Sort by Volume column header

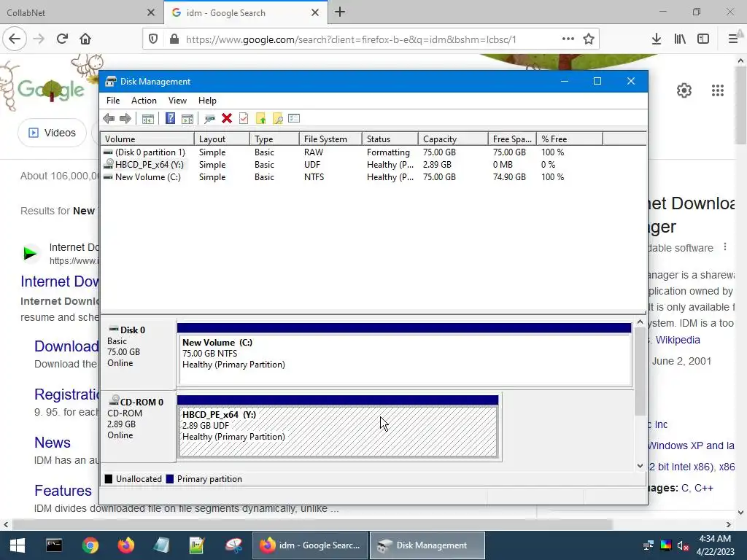(147, 139)
